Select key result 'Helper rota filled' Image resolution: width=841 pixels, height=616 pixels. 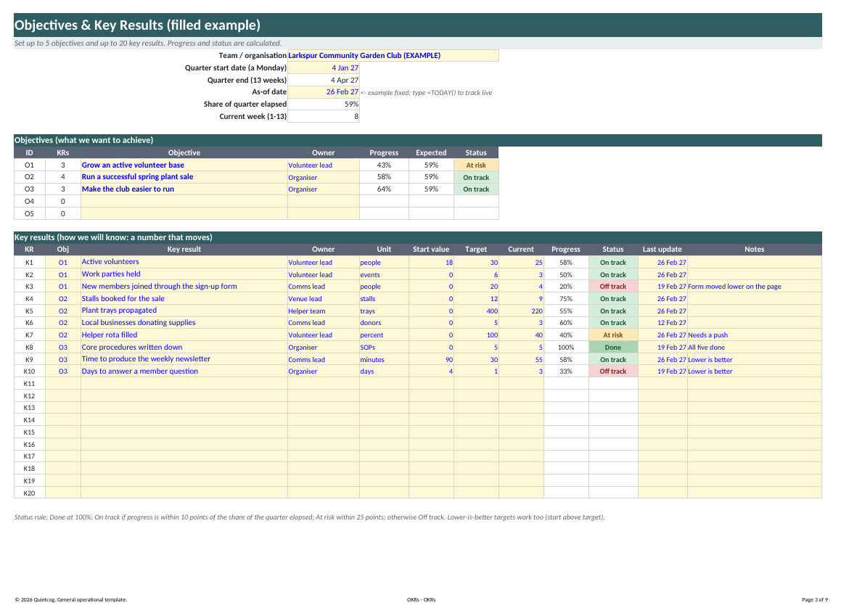pyautogui.click(x=184, y=335)
